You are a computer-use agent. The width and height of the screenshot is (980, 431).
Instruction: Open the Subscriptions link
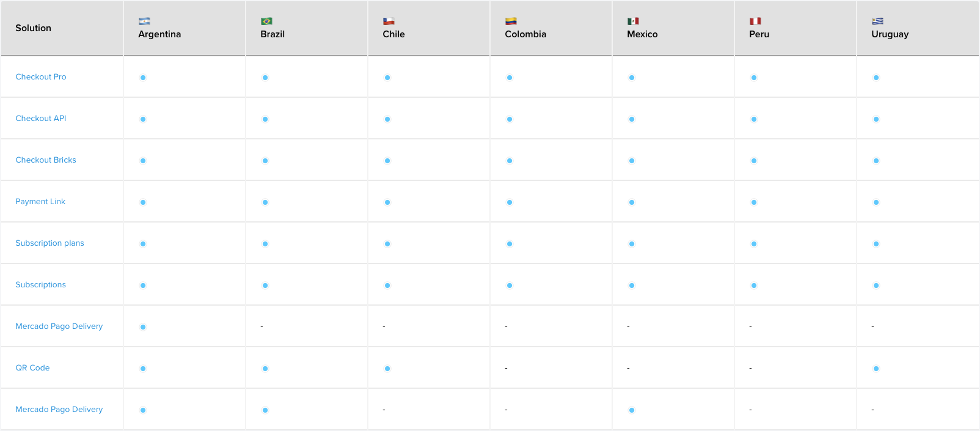[40, 285]
